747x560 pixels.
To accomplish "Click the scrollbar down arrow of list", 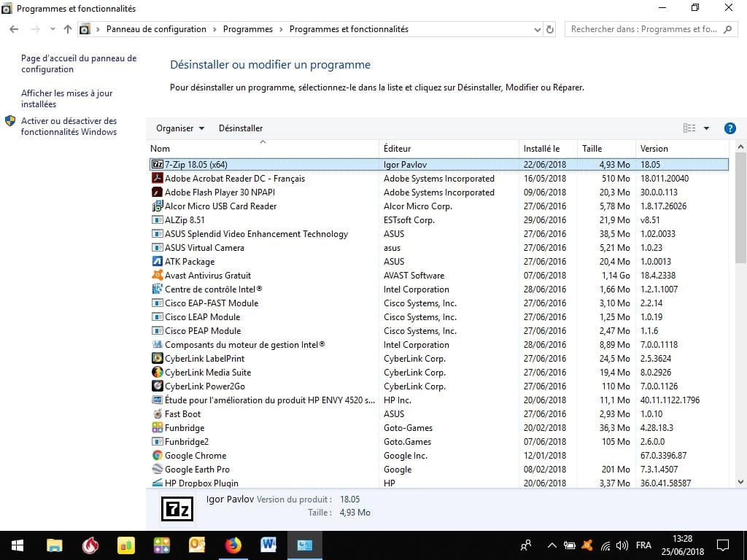I will pyautogui.click(x=740, y=482).
